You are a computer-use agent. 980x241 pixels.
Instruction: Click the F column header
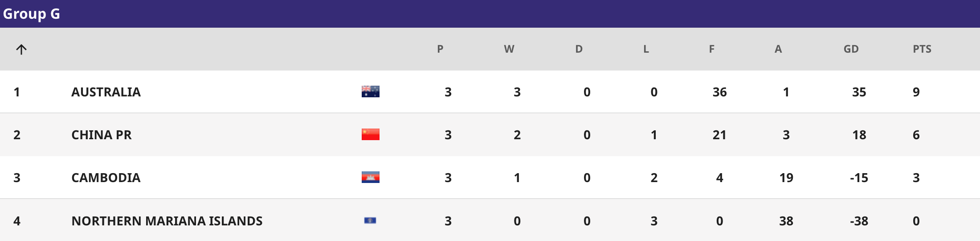pos(712,49)
